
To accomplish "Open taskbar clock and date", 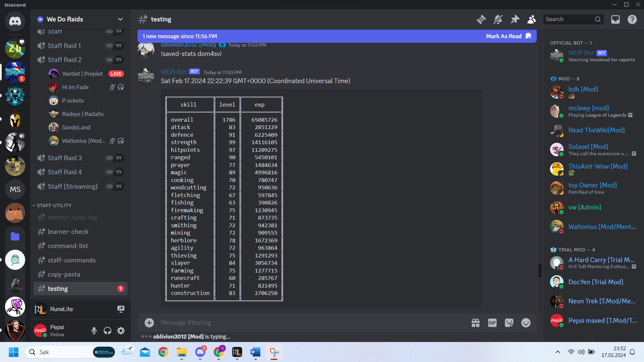I will (x=613, y=352).
